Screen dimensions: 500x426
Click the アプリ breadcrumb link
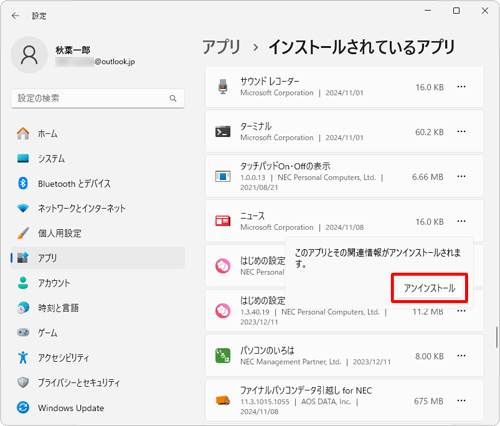point(221,47)
